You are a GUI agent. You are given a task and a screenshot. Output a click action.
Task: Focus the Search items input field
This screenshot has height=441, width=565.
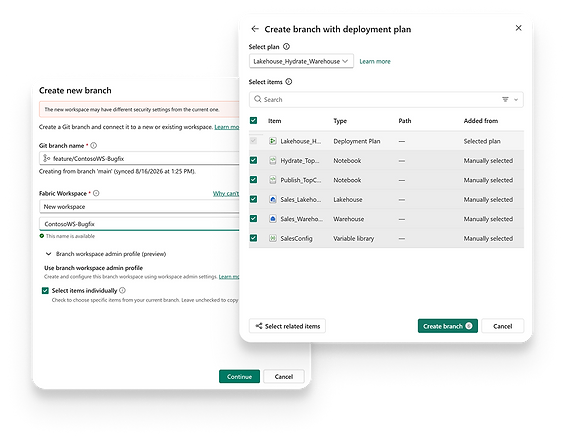(x=386, y=99)
